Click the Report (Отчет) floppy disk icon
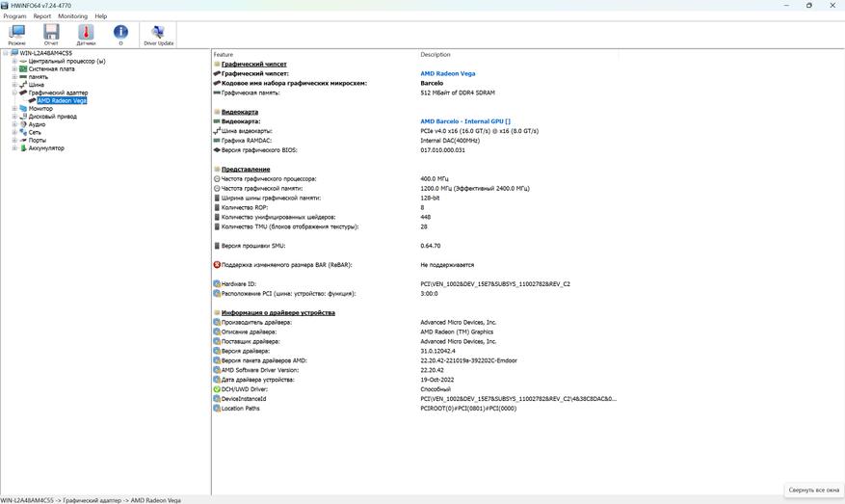Image resolution: width=845 pixels, height=504 pixels. [x=51, y=33]
